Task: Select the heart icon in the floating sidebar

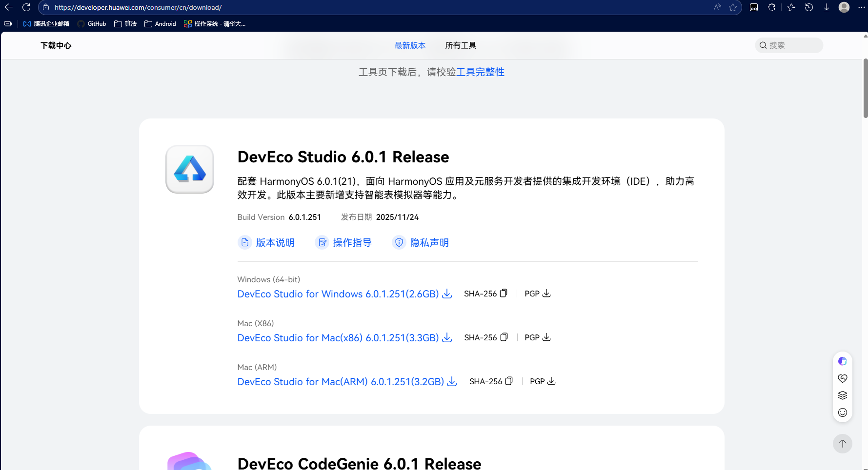Action: click(x=842, y=378)
